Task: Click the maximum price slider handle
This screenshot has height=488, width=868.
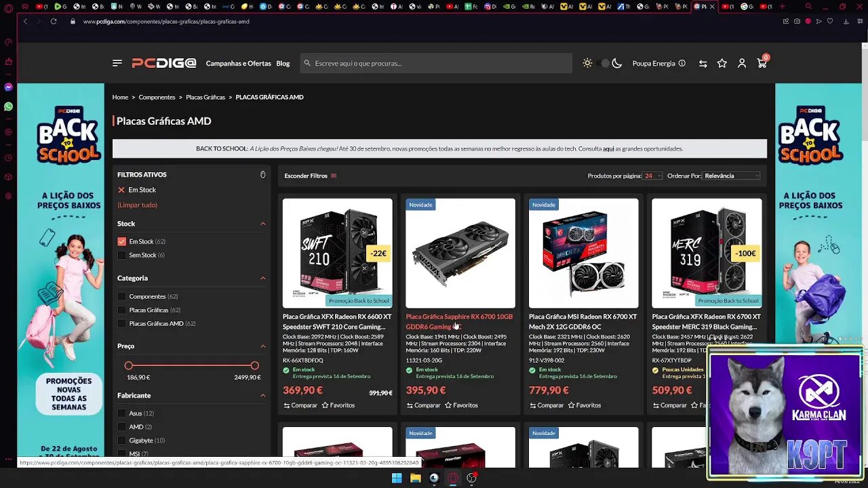Action: pos(255,365)
